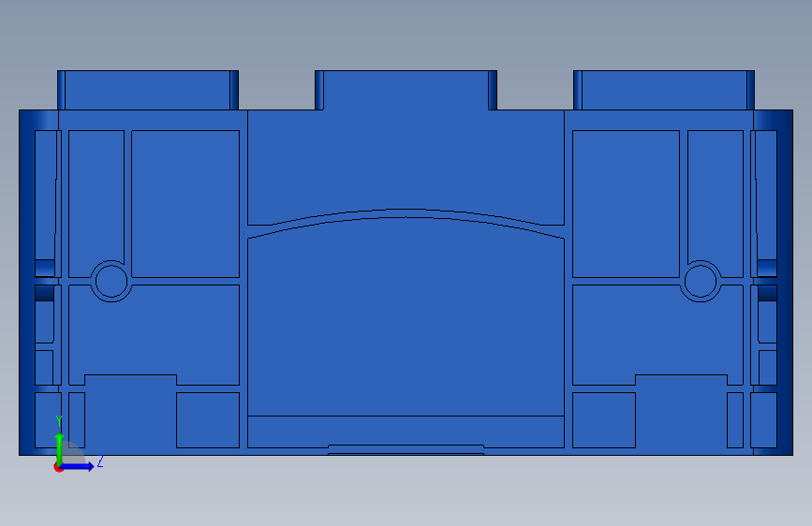812x526 pixels.
Task: Click the blue Z axis arrow of the triad
Action: [x=78, y=466]
